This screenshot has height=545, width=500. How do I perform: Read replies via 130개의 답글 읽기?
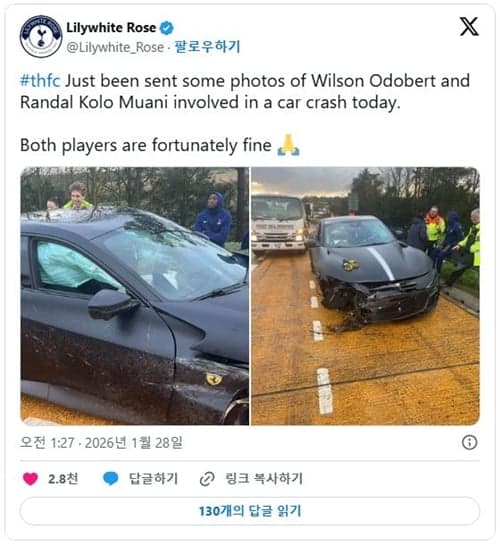[x=250, y=511]
